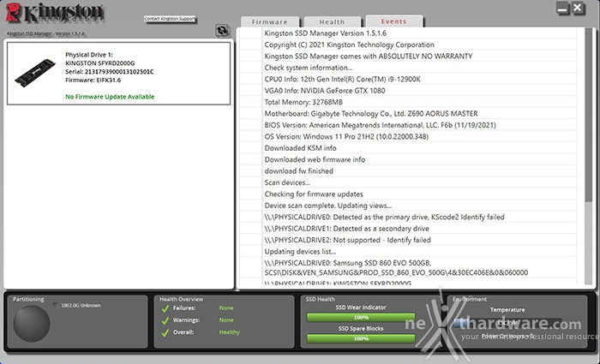Minimize the Kingston SSD Manager window
The image size is (600, 364).
[563, 8]
